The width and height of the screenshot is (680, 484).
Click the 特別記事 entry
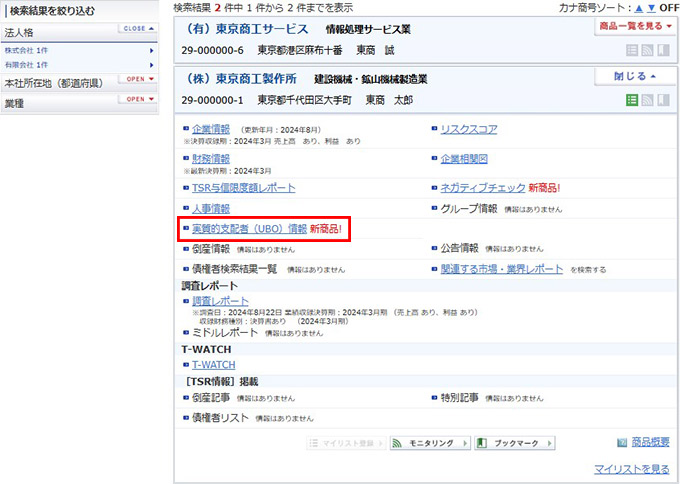(x=460, y=398)
